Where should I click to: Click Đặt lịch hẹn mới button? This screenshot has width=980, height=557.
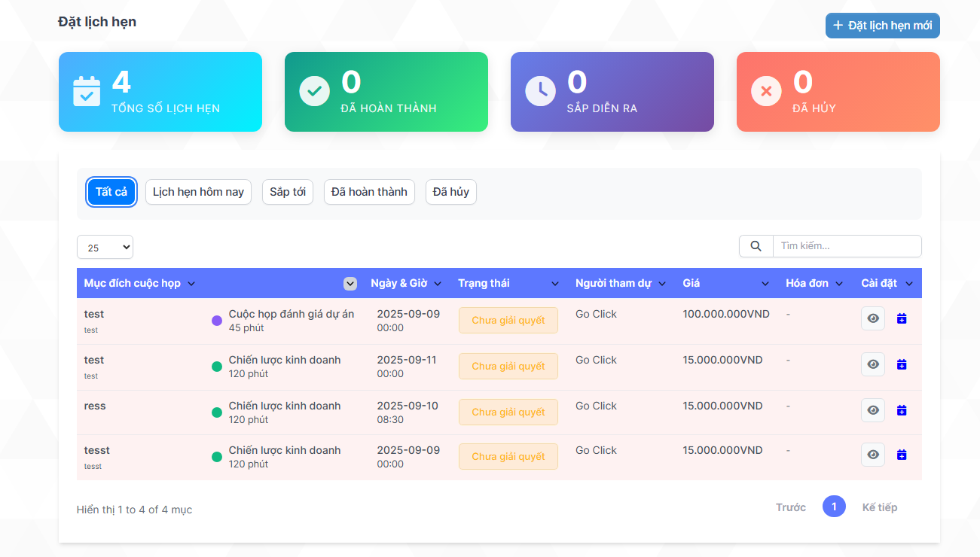point(882,26)
